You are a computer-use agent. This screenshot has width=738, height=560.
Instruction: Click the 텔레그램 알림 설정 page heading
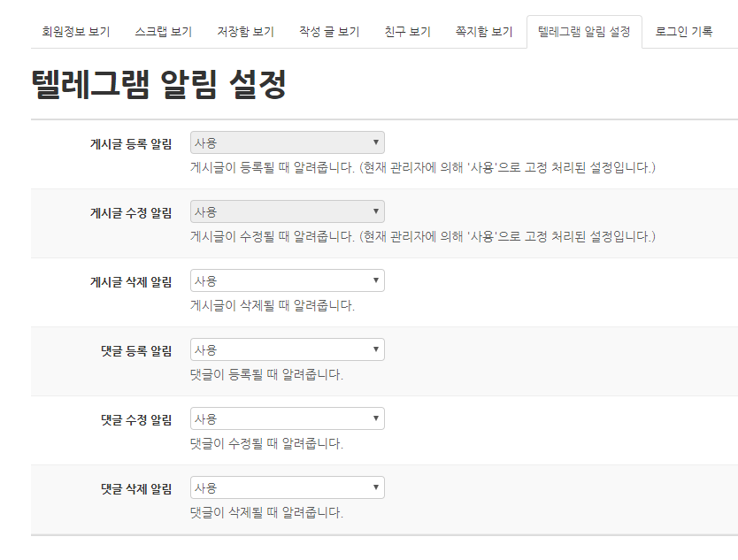click(158, 84)
